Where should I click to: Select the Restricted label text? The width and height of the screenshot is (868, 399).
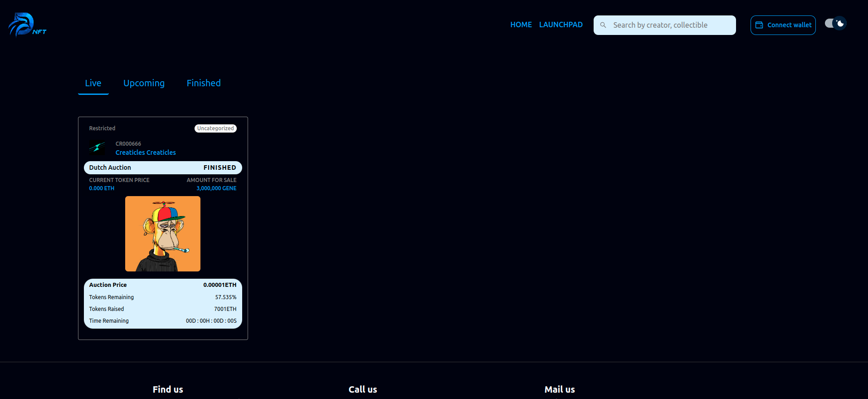[x=102, y=128]
